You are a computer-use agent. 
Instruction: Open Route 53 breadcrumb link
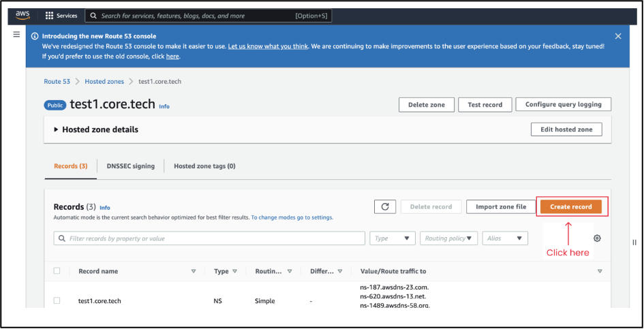click(57, 81)
